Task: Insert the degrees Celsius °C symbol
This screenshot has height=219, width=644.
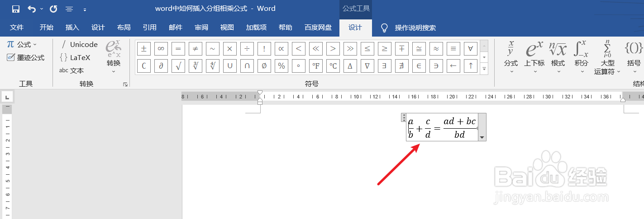Action: click(x=333, y=66)
